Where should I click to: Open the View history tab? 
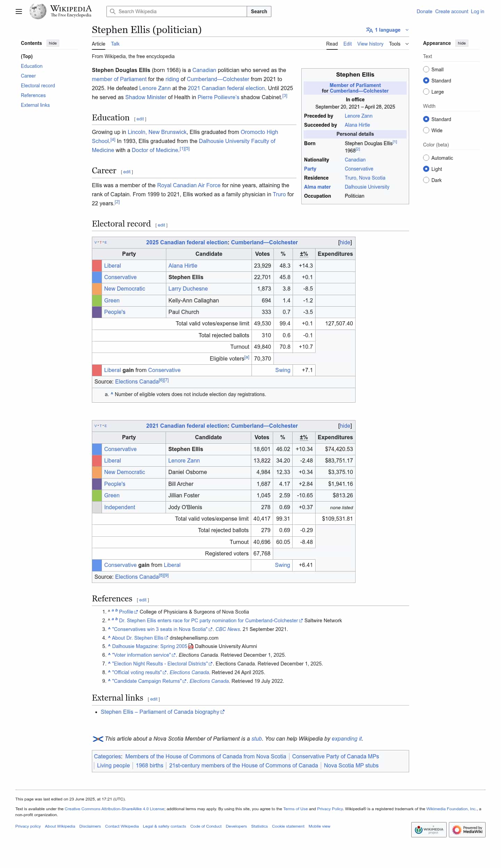point(370,44)
